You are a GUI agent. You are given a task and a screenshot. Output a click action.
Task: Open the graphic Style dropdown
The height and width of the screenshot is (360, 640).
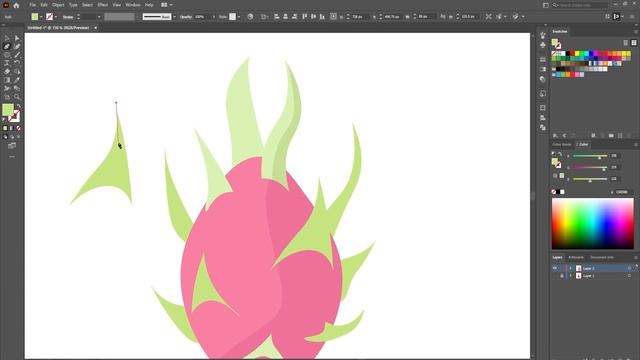click(x=239, y=17)
